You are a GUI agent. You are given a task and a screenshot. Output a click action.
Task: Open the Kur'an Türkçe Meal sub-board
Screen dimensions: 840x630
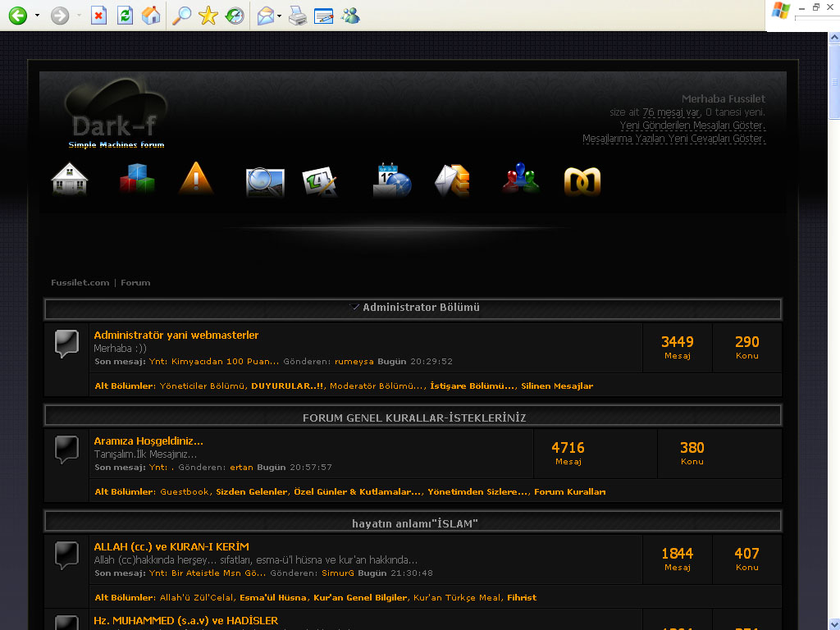(457, 597)
